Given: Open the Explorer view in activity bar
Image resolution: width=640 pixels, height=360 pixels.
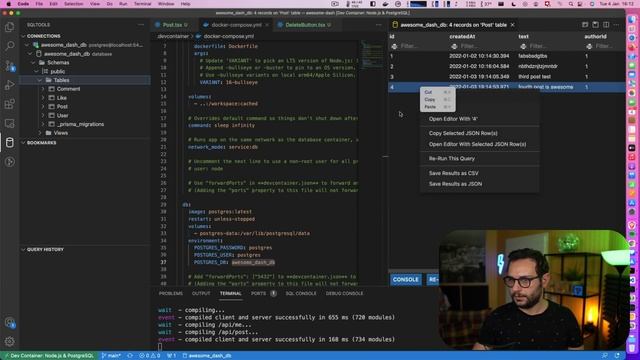Looking at the screenshot, I should click(9, 27).
